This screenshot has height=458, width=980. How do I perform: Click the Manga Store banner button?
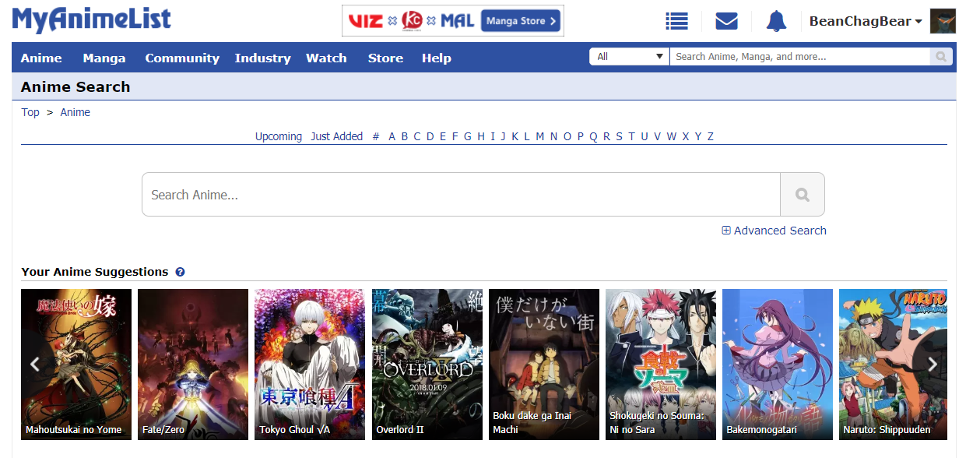521,21
